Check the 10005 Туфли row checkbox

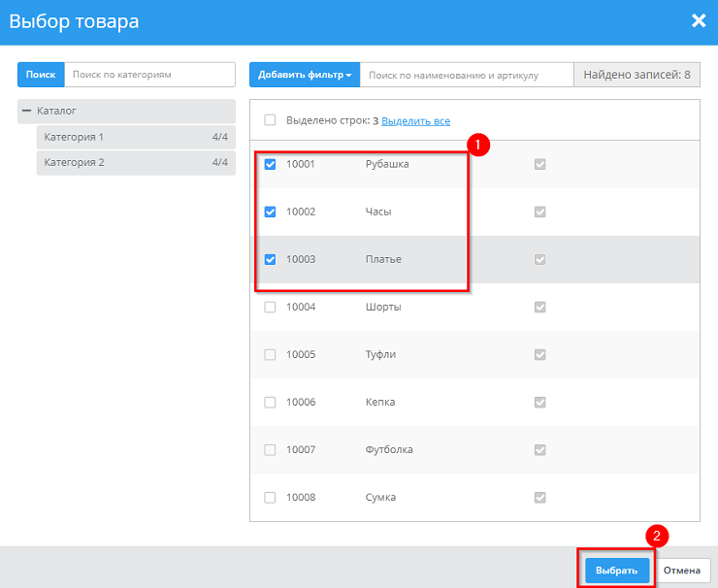tap(271, 354)
